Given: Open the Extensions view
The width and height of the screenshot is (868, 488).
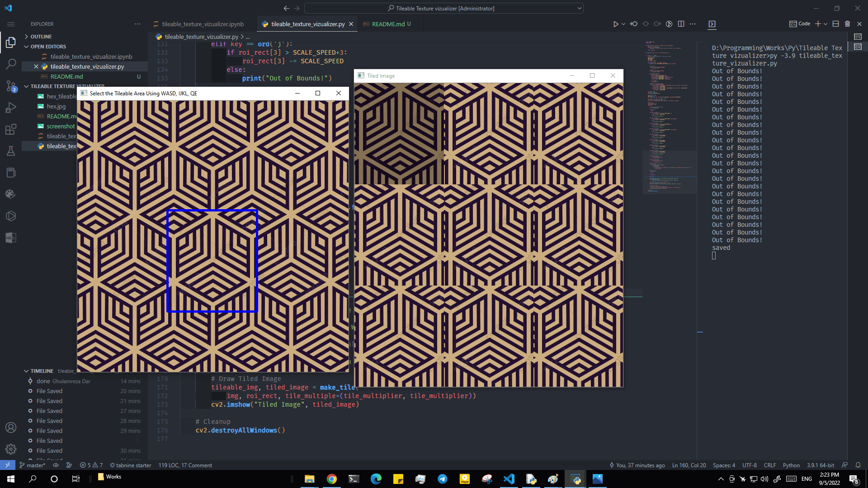Looking at the screenshot, I should (x=11, y=130).
